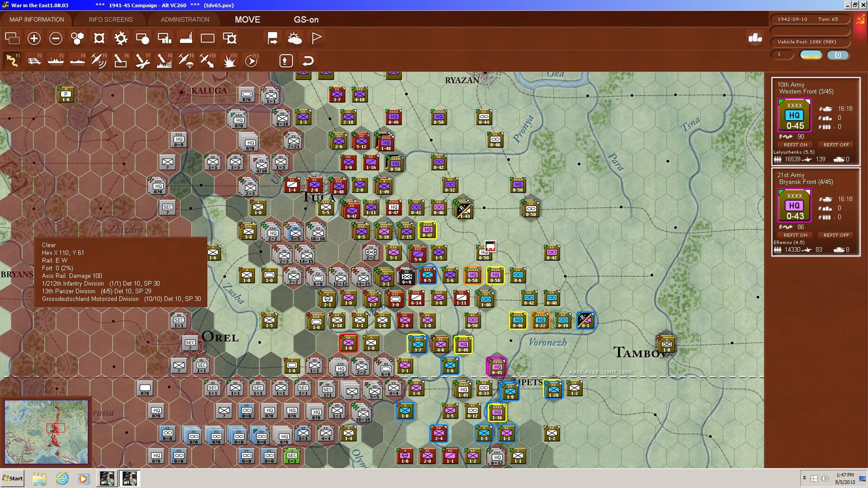Click the overlapping rectangle and hex icon
Image resolution: width=868 pixels, height=488 pixels.
coord(230,38)
